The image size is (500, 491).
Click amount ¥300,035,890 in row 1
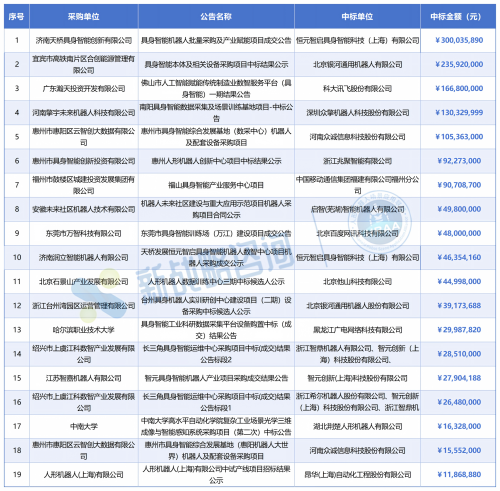(459, 40)
